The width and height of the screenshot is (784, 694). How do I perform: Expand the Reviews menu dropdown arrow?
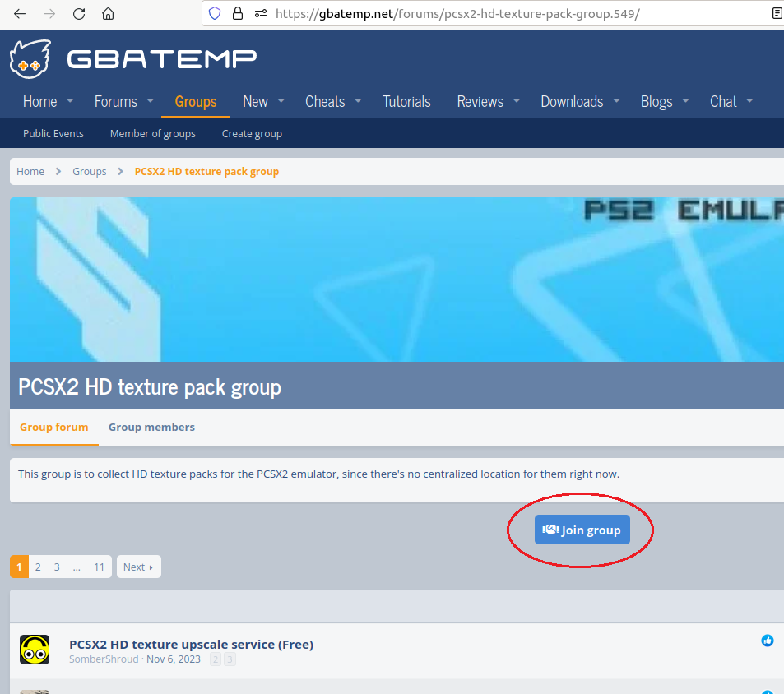pos(517,101)
